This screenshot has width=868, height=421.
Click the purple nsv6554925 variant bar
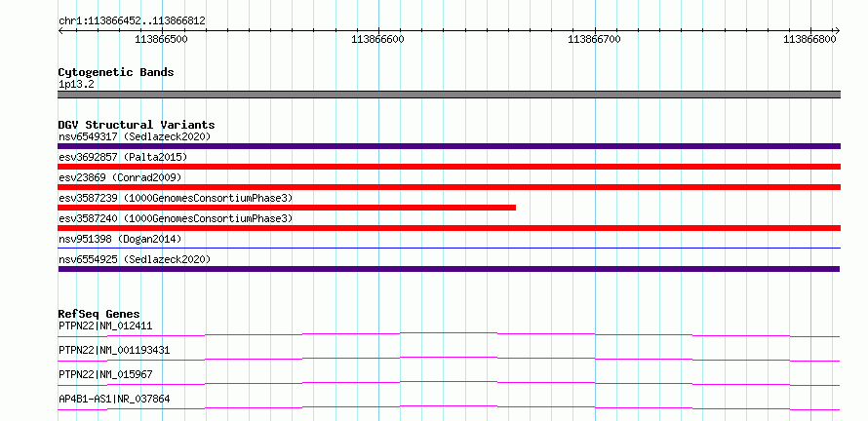point(449,269)
